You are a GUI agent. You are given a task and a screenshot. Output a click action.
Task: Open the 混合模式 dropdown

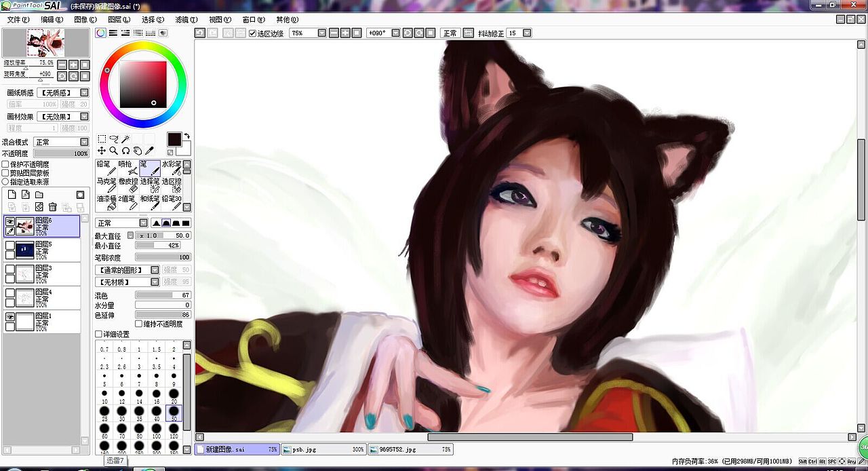pos(85,142)
